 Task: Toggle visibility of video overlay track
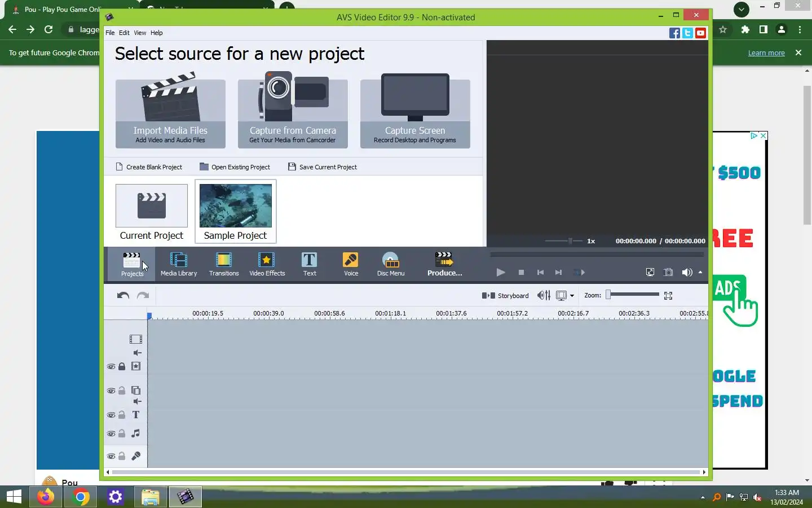[x=111, y=391]
